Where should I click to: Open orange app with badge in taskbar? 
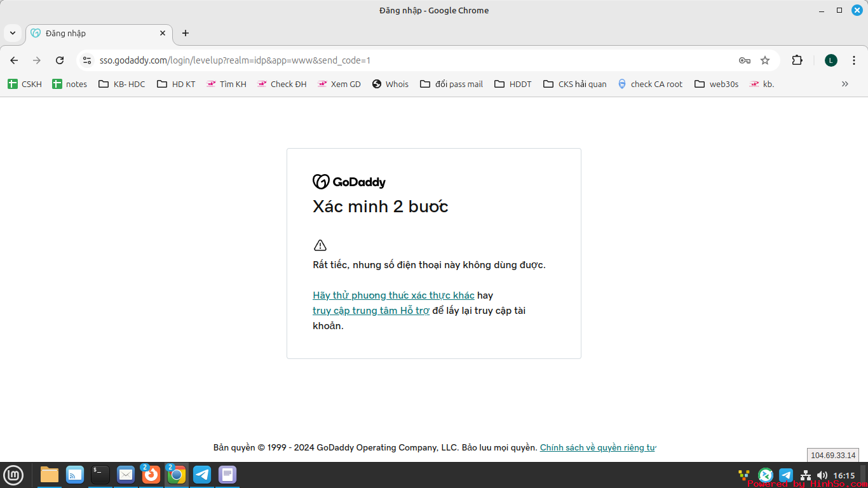click(x=151, y=475)
